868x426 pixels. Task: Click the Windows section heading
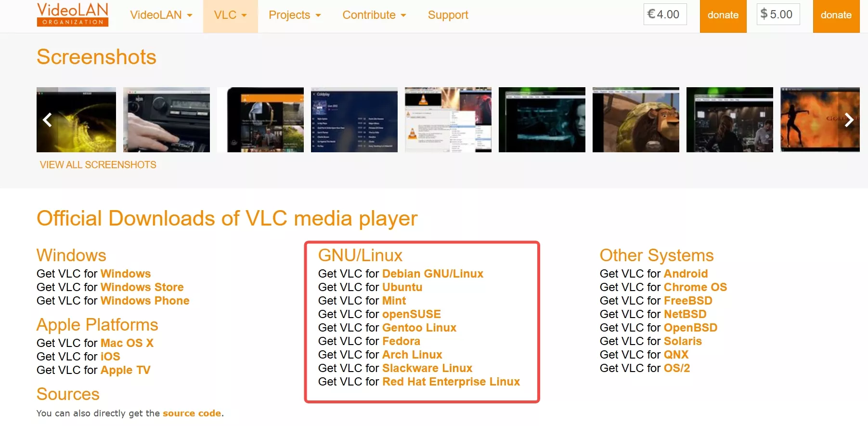[71, 255]
